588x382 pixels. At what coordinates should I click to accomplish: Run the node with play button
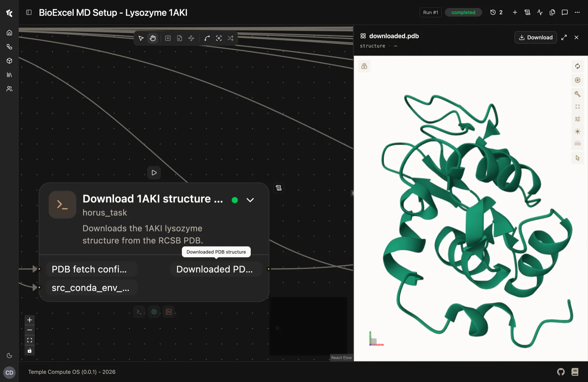(x=154, y=173)
